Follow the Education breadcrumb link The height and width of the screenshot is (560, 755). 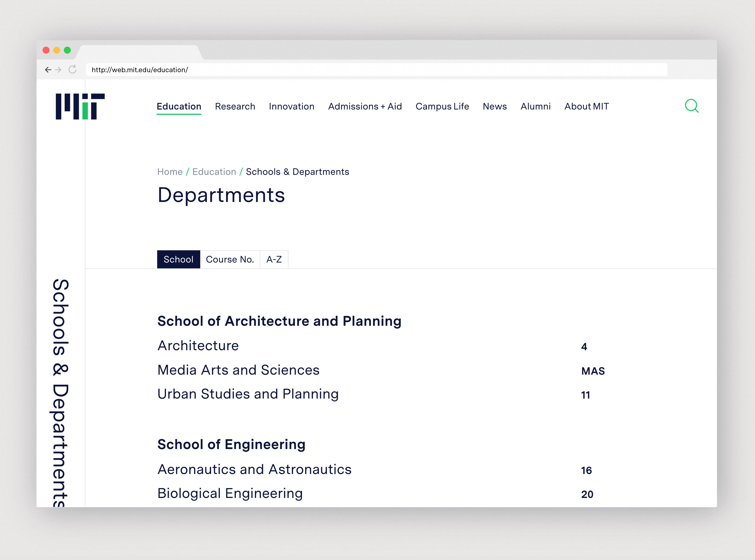214,172
